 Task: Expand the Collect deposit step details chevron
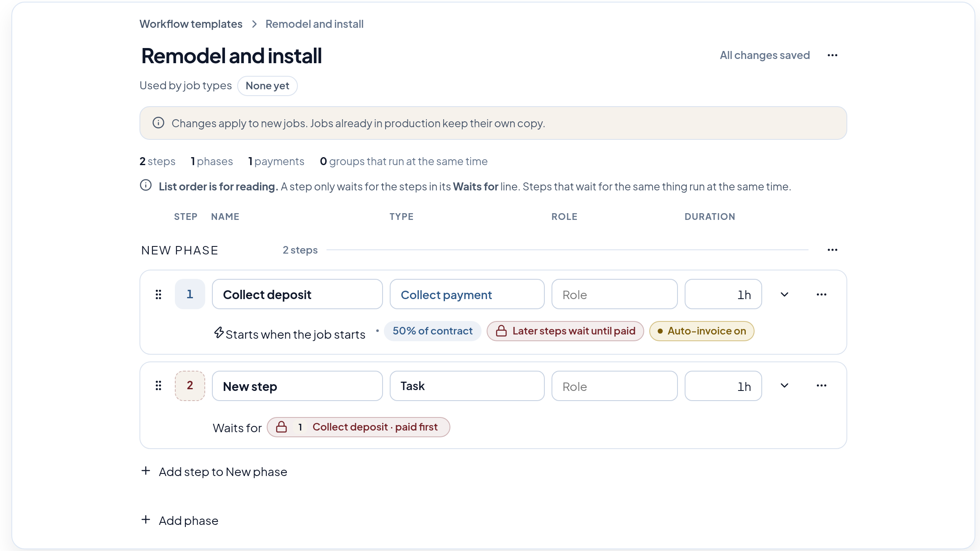(784, 294)
